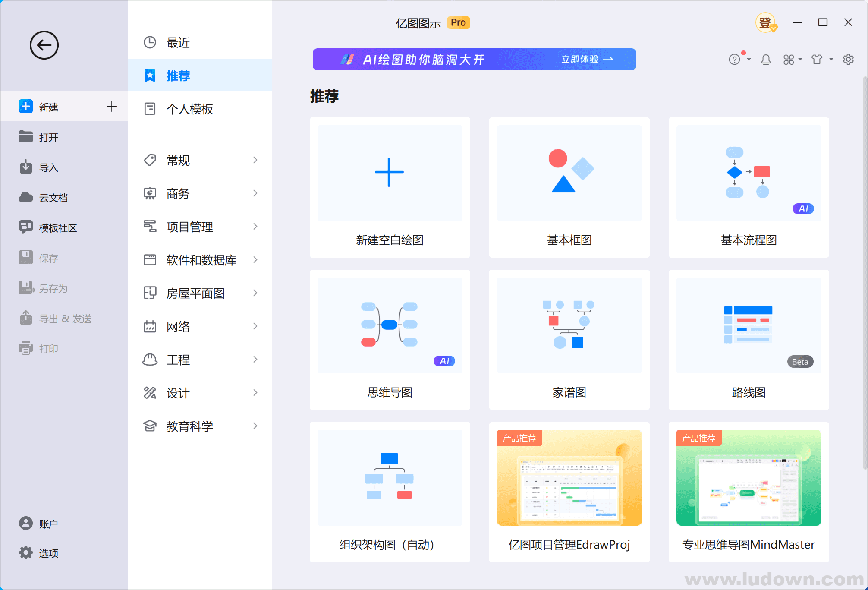Click the Pro badge

coord(458,22)
